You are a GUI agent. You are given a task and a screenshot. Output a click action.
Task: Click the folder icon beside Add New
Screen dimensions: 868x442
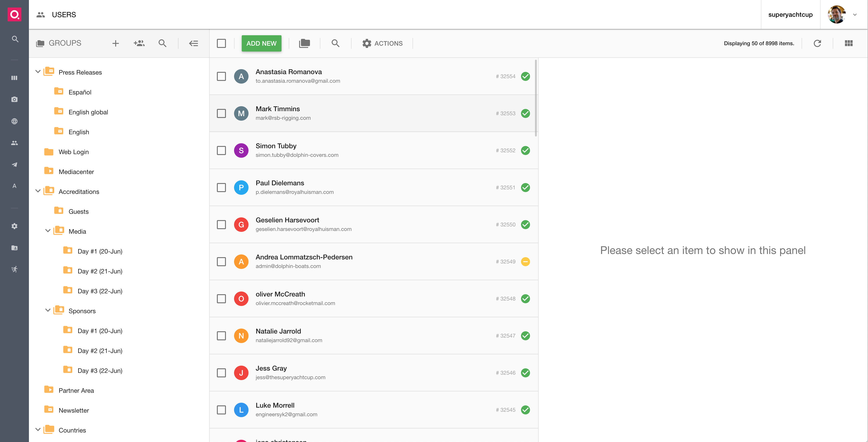304,43
